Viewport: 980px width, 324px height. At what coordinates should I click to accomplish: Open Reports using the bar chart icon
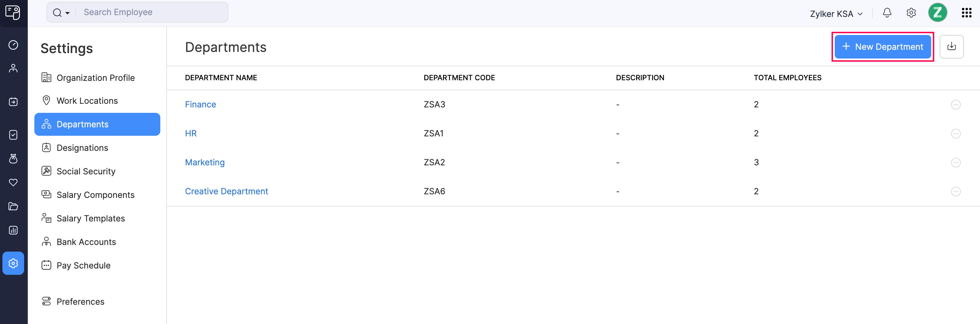[x=13, y=230]
